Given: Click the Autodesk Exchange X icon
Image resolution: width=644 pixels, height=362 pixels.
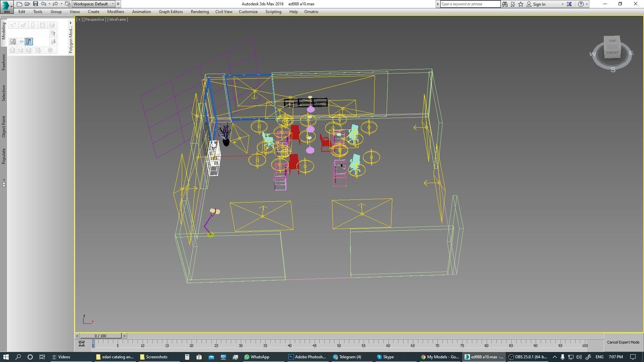Looking at the screenshot, I should (x=569, y=4).
